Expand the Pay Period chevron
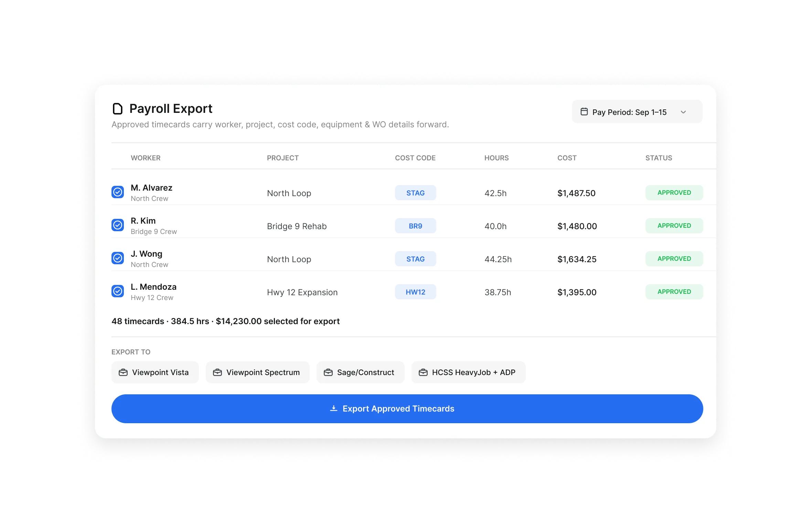 tap(683, 112)
